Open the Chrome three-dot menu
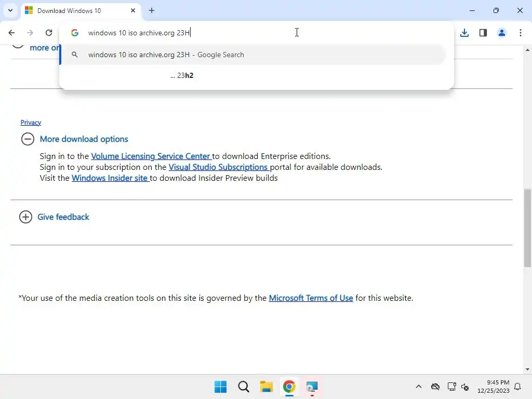The image size is (532, 399). click(x=521, y=33)
